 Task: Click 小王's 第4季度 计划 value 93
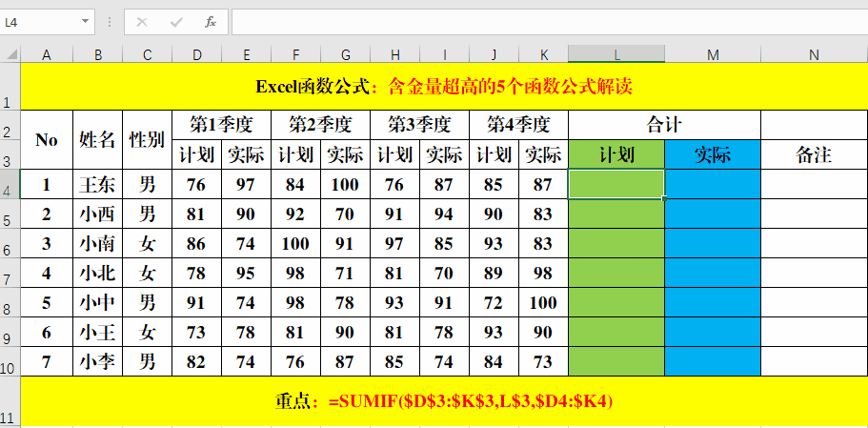pyautogui.click(x=494, y=332)
